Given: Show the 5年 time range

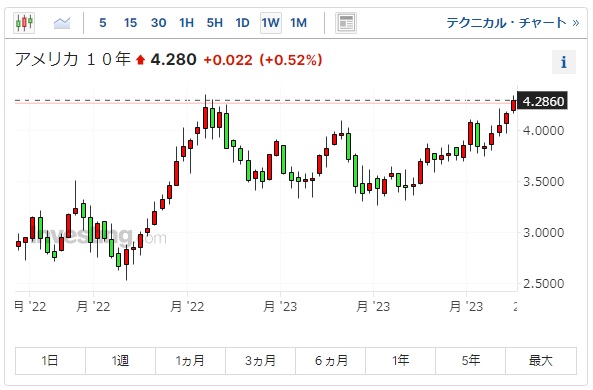Looking at the screenshot, I should tap(470, 360).
